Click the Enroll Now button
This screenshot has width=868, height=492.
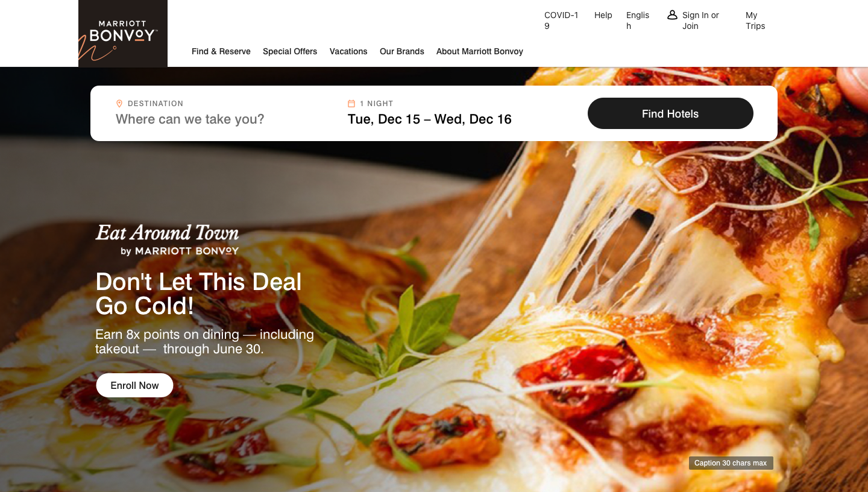pyautogui.click(x=134, y=385)
